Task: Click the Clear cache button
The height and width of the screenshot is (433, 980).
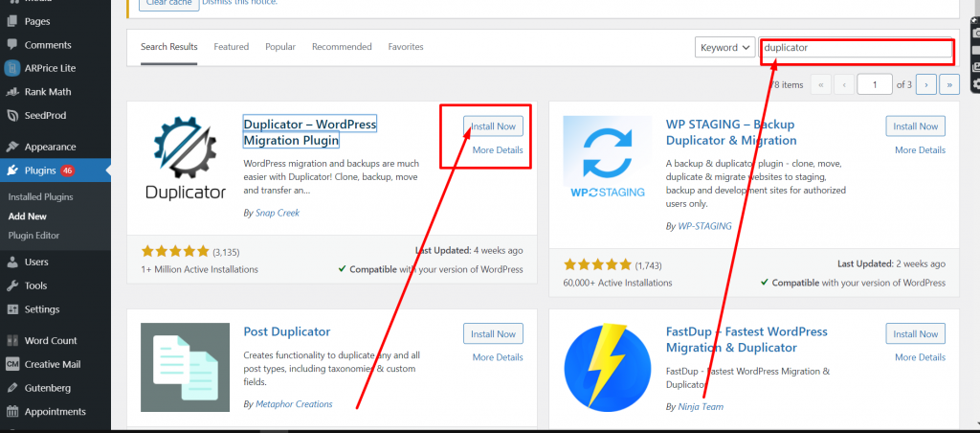Action: pos(168,4)
